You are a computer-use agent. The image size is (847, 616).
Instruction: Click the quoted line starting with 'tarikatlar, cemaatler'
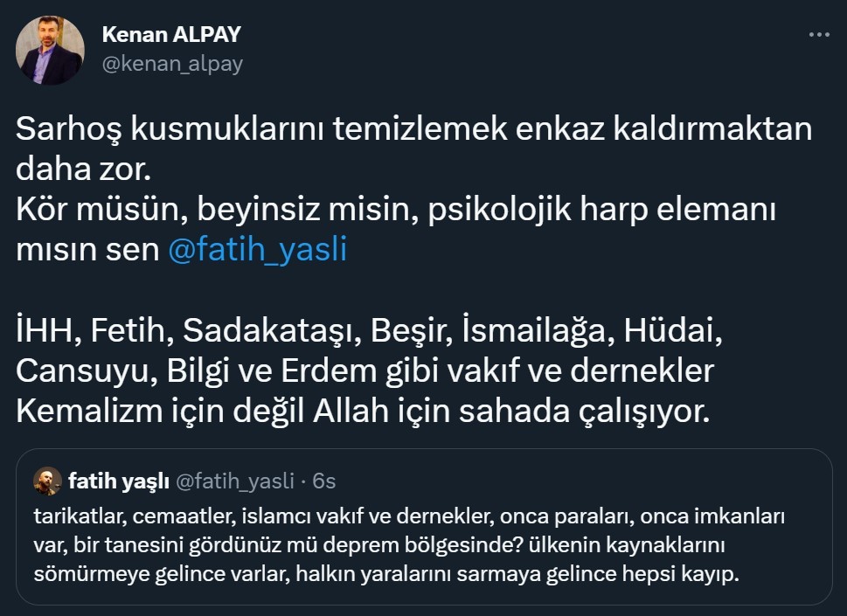[x=410, y=517]
